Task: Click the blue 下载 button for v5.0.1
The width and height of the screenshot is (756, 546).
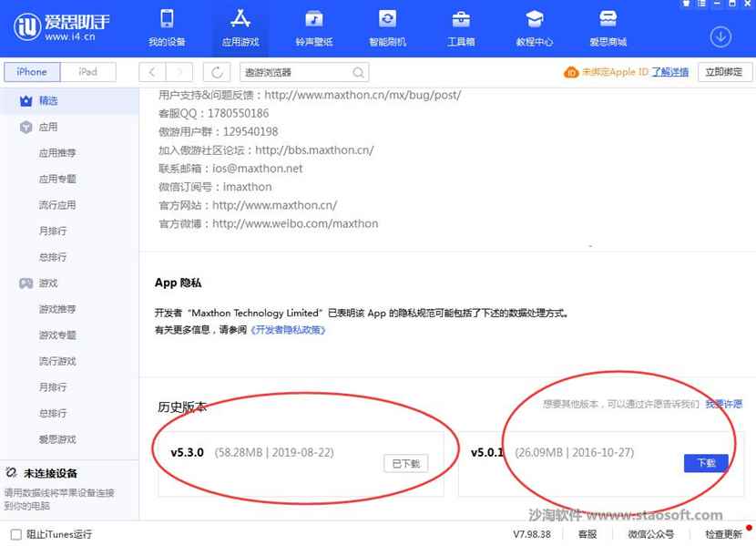Action: [x=706, y=463]
